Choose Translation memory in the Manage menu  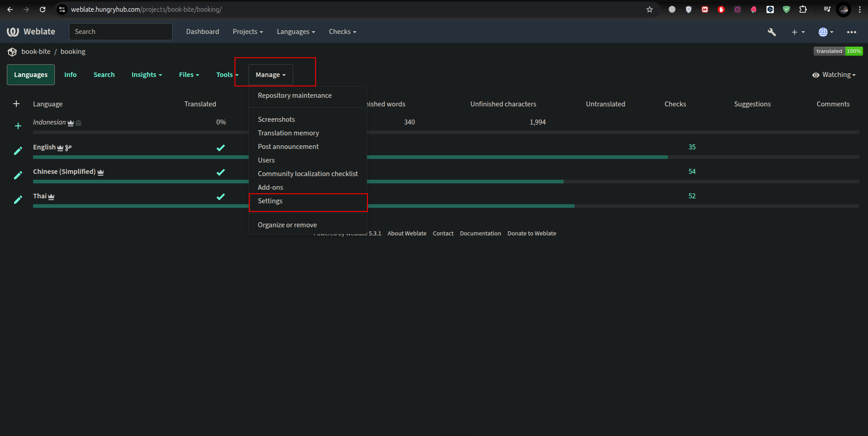pos(288,133)
